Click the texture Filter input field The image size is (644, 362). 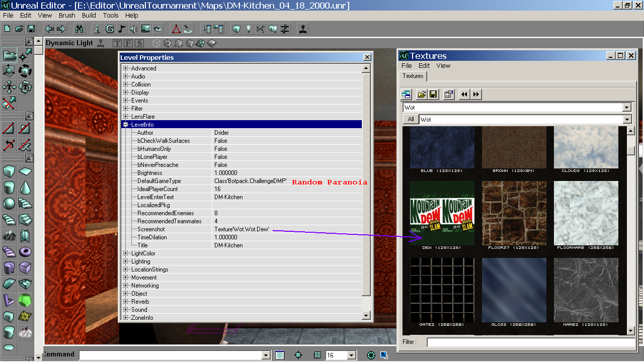[x=530, y=342]
